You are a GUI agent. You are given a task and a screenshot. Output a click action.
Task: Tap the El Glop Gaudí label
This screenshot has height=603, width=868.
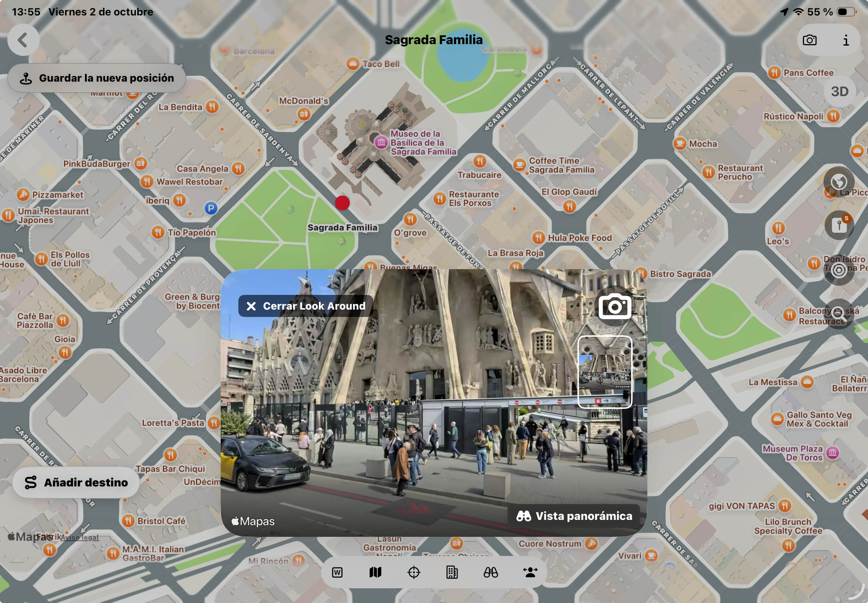point(569,192)
